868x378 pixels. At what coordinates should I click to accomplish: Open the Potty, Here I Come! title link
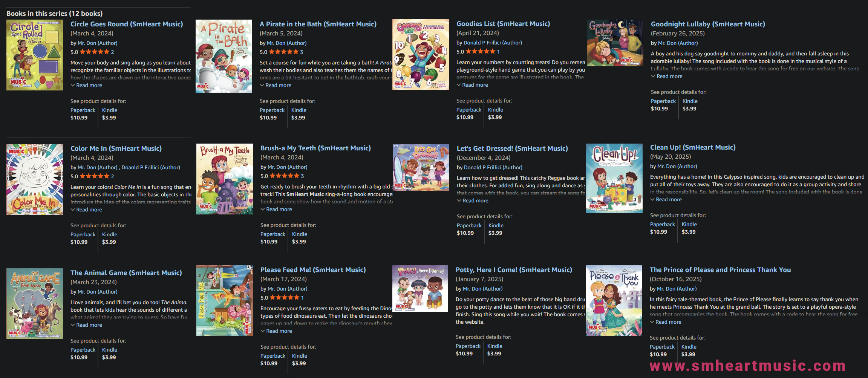tap(514, 270)
